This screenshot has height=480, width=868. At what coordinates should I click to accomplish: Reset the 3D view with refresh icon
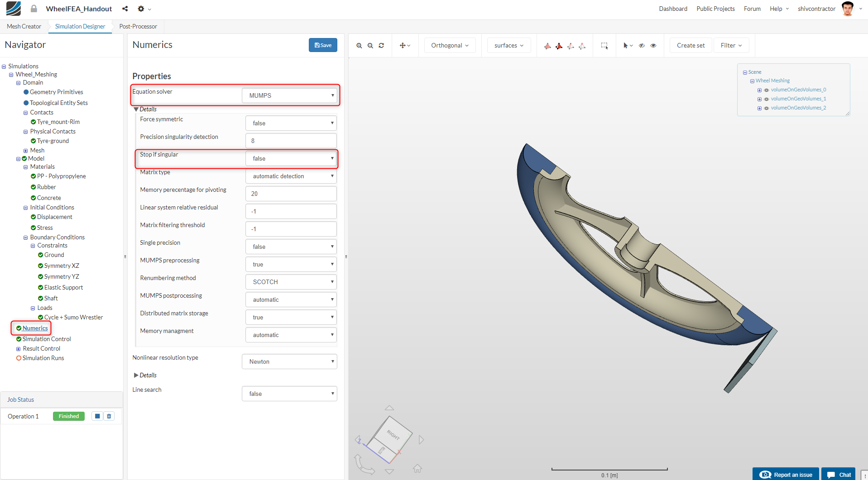coord(381,46)
